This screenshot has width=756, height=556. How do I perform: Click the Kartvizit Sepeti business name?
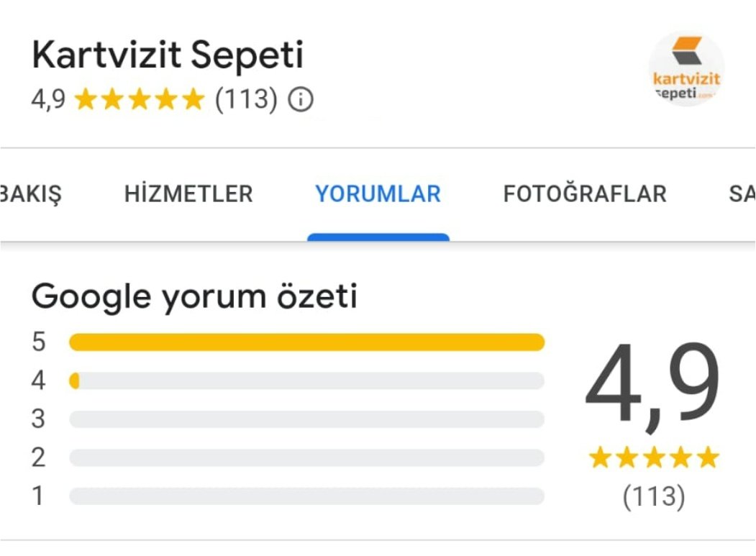click(x=168, y=53)
